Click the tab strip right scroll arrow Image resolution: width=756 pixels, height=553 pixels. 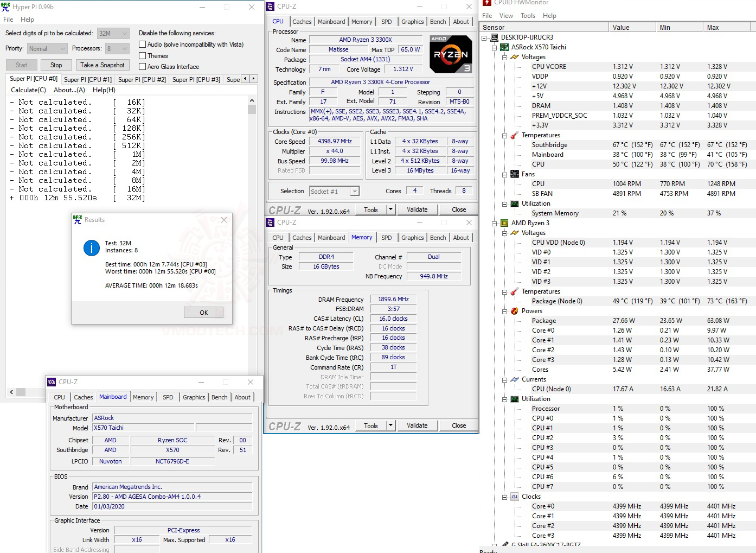coord(253,79)
